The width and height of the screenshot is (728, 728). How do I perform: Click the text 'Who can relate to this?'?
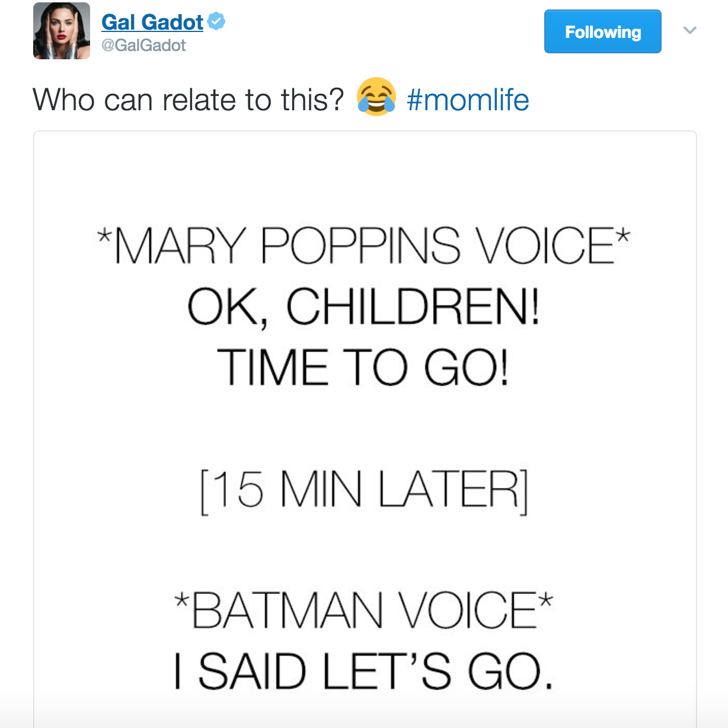coord(189,99)
